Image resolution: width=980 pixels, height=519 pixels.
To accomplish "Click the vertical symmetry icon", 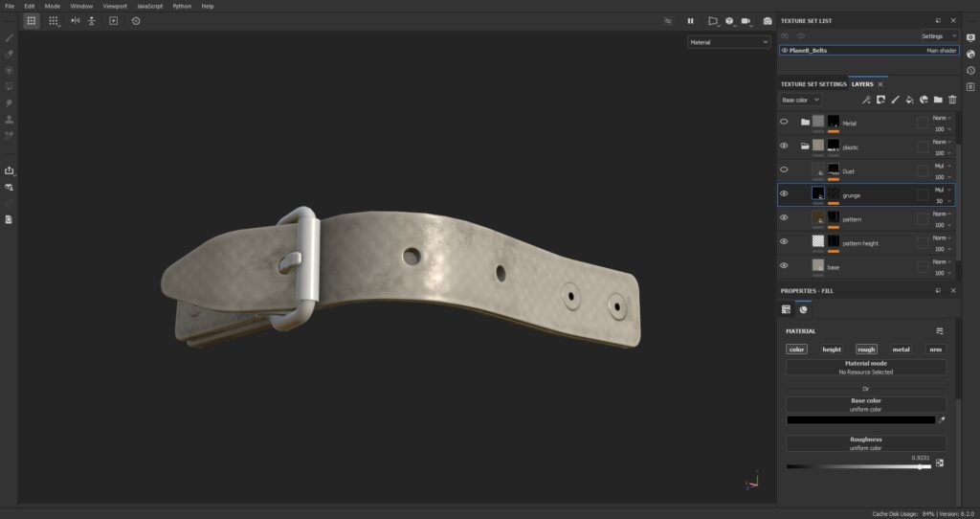I will click(x=92, y=21).
